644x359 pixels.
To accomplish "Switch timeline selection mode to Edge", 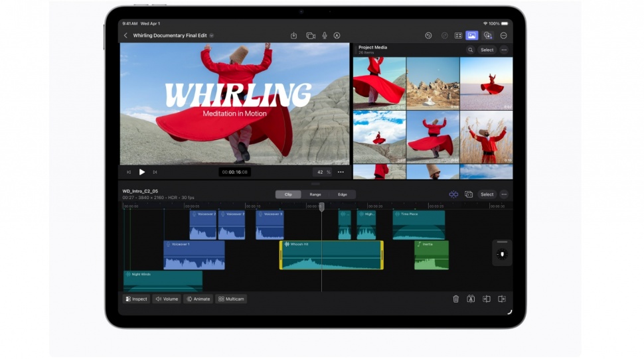I will [x=342, y=194].
